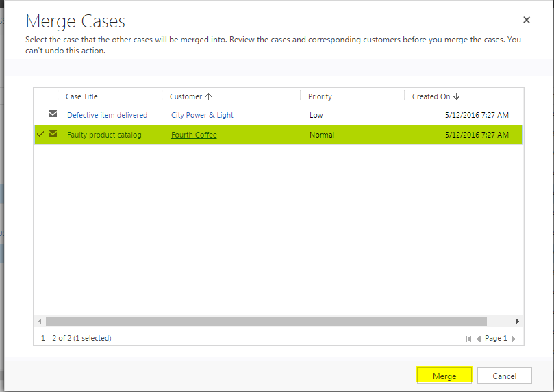Select the Faulty product catalog case title
554x392 pixels.
pos(104,135)
